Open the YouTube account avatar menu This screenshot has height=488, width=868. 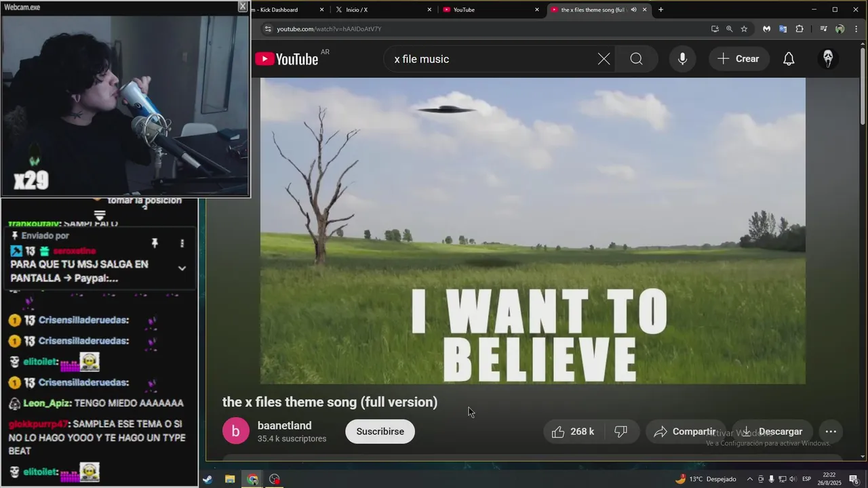[828, 59]
